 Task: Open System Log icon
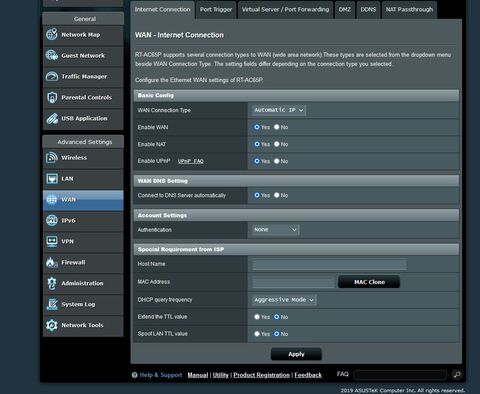click(x=52, y=304)
